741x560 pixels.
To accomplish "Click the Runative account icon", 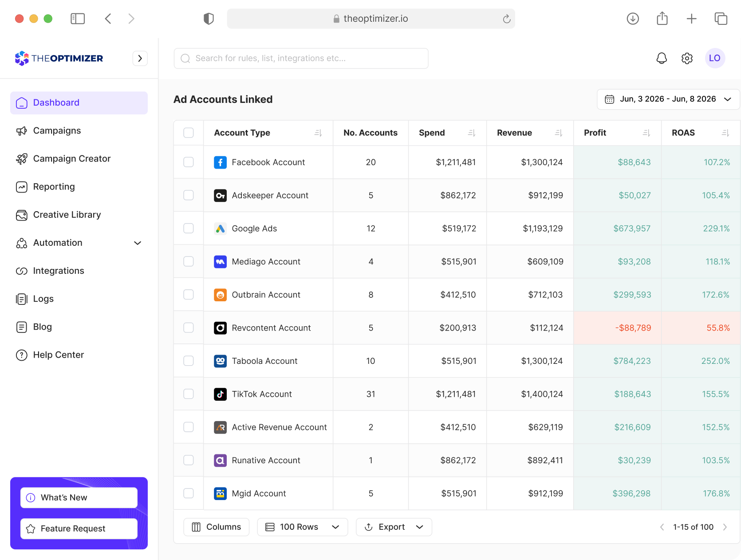I will tap(221, 461).
